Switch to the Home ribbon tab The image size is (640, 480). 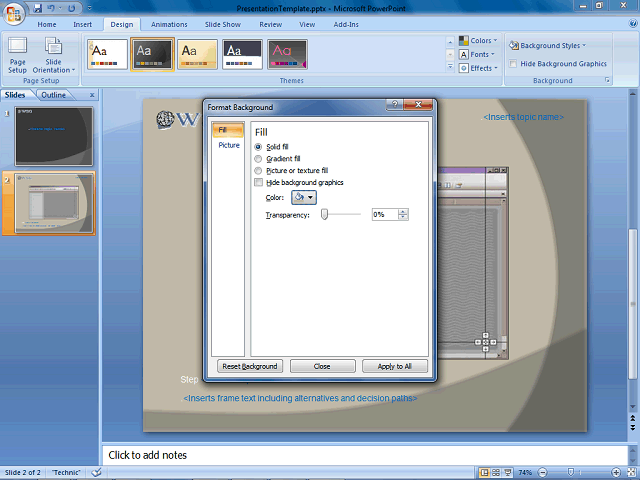point(47,24)
